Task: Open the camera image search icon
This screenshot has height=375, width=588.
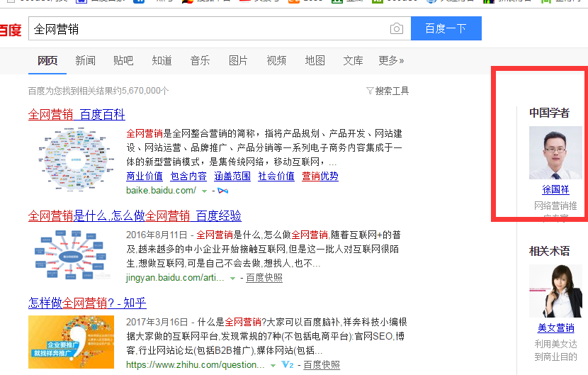Action: point(397,28)
